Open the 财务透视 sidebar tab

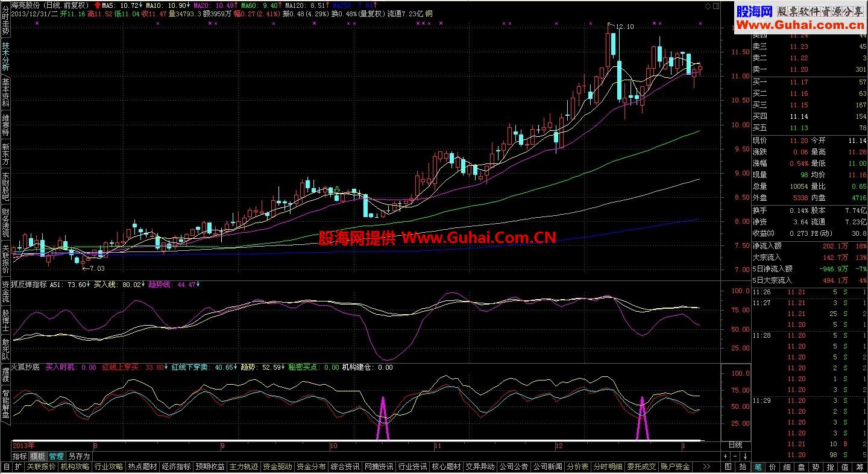pyautogui.click(x=5, y=223)
